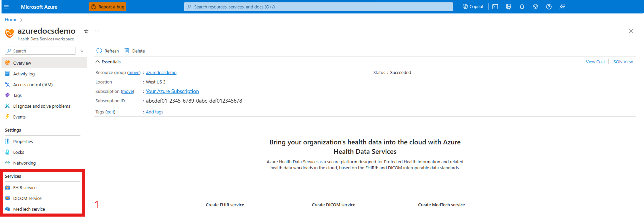Select the subscription ID abcdef01-2345-6789-0abc-def012345678
This screenshot has height=217, width=644.
point(194,101)
